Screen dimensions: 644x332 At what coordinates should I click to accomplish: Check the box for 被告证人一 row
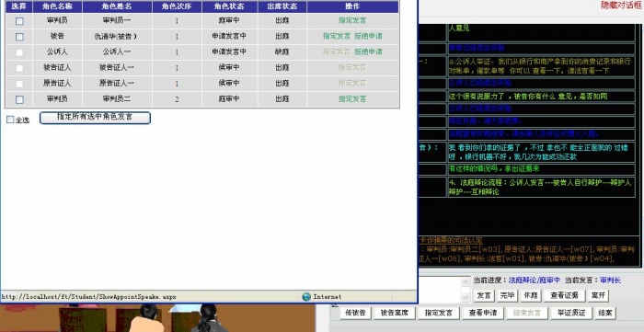[19, 68]
